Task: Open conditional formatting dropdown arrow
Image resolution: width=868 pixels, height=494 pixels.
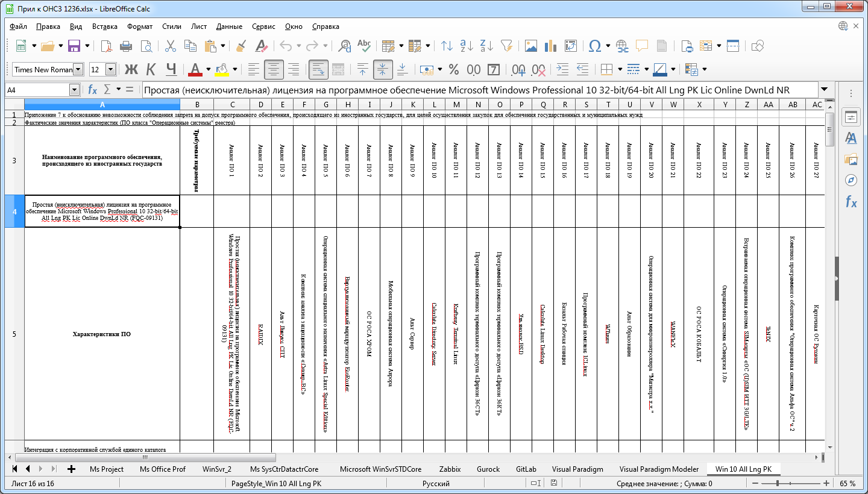Action: [x=705, y=69]
